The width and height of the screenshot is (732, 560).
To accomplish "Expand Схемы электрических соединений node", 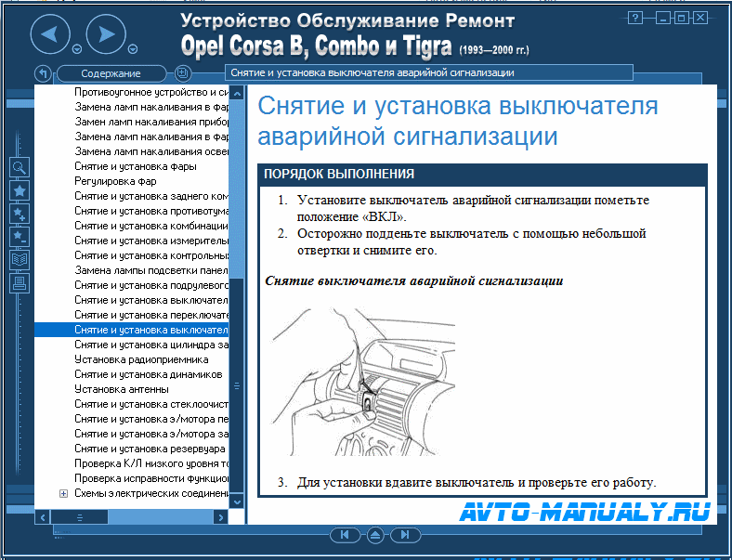I will (63, 493).
